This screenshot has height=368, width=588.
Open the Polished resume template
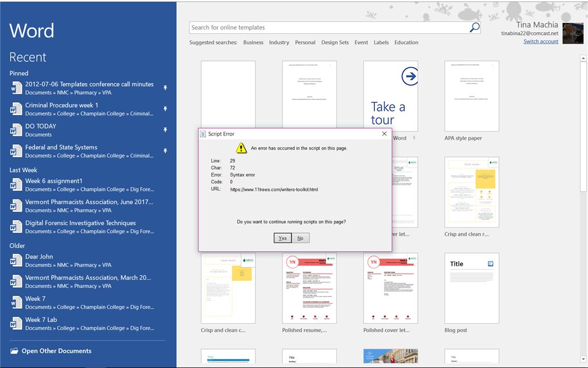point(310,288)
